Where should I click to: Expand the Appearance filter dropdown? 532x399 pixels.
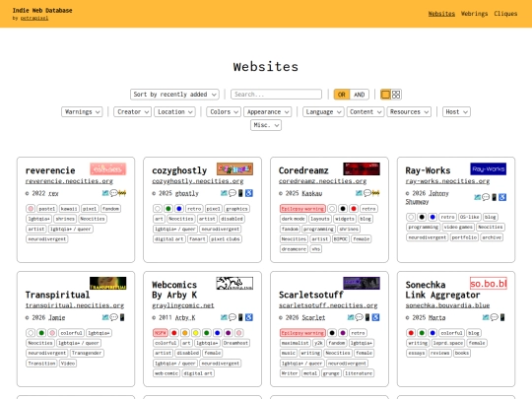(267, 112)
